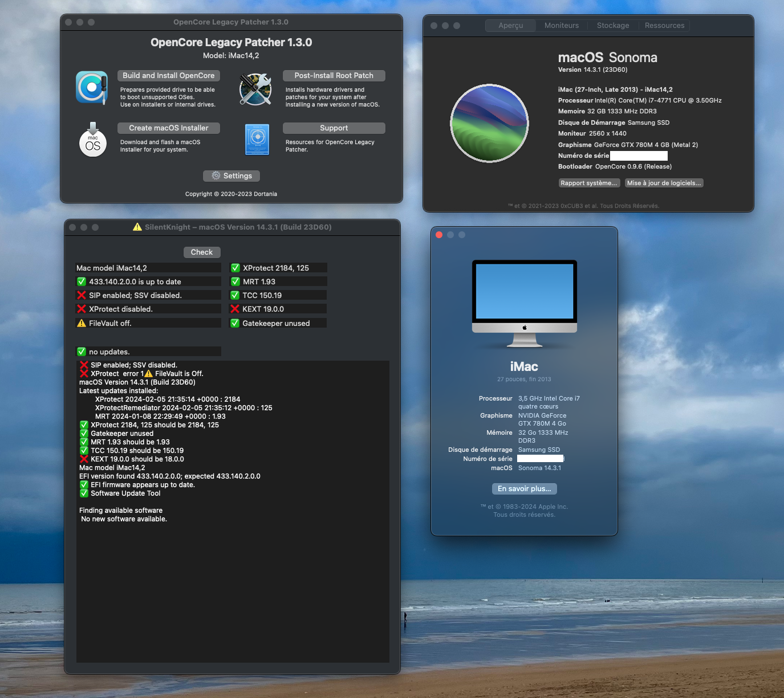Click the Post-Install Root Patch tools icon

tap(255, 89)
